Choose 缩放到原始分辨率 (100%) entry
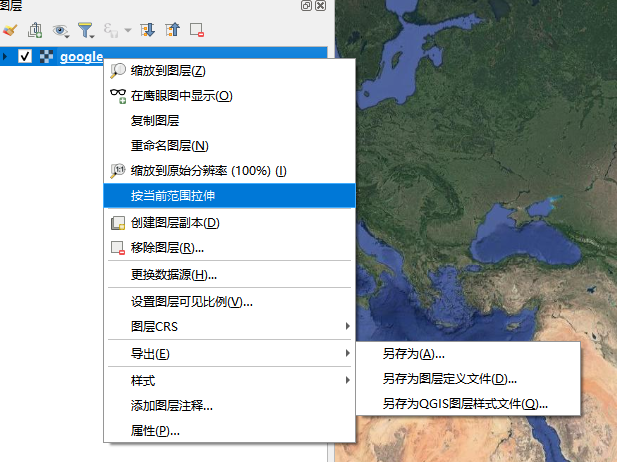This screenshot has height=462, width=617. click(229, 171)
